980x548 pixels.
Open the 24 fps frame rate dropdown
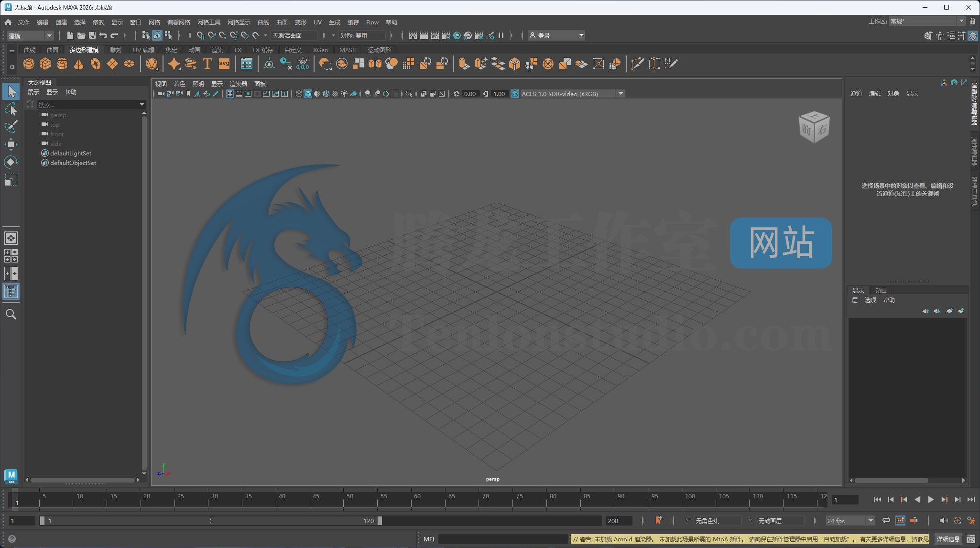tap(850, 521)
